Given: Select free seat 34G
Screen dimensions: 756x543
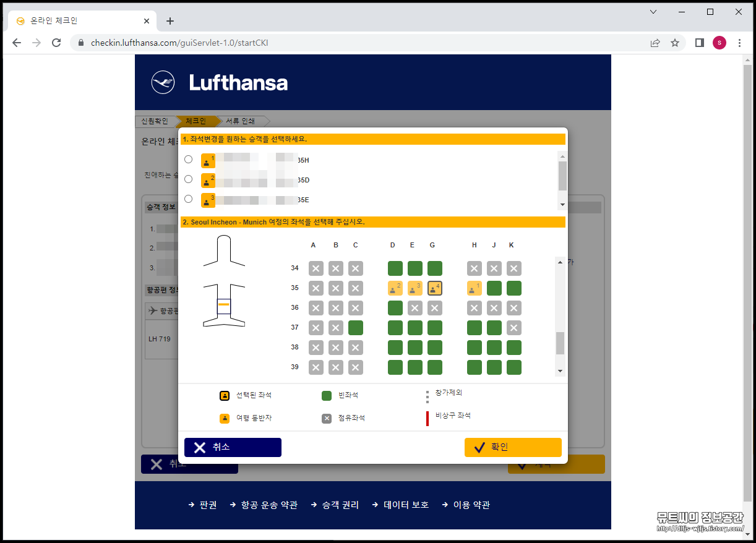Looking at the screenshot, I should (435, 268).
